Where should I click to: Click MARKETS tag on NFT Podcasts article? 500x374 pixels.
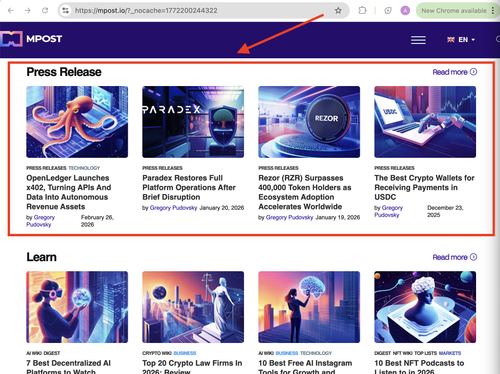[x=450, y=353]
